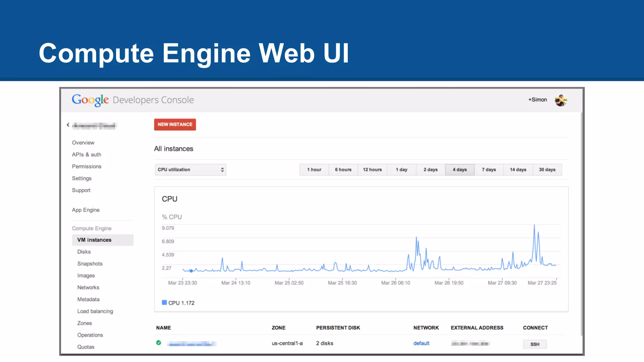Click the Mar 23 23:30 axis label
644x362 pixels.
(182, 283)
